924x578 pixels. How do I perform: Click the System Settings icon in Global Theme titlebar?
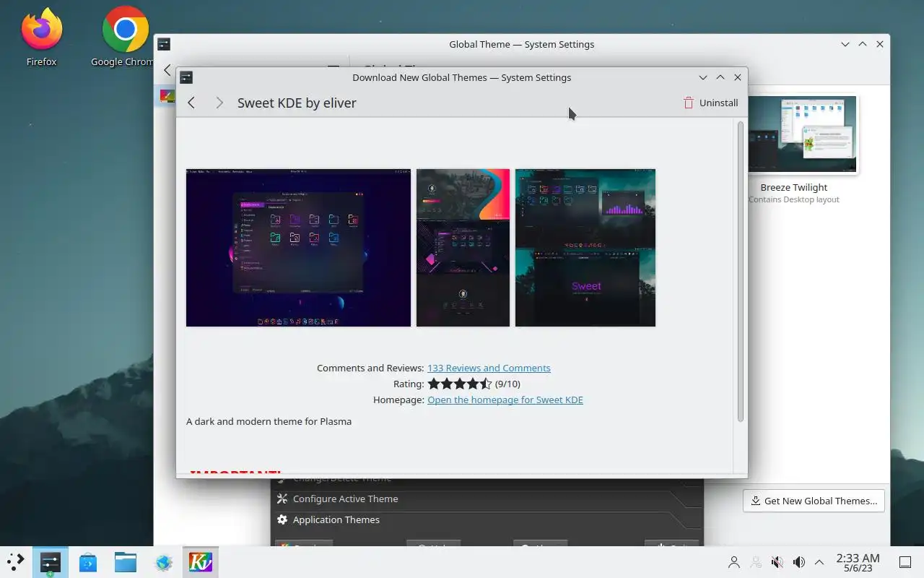(x=164, y=44)
